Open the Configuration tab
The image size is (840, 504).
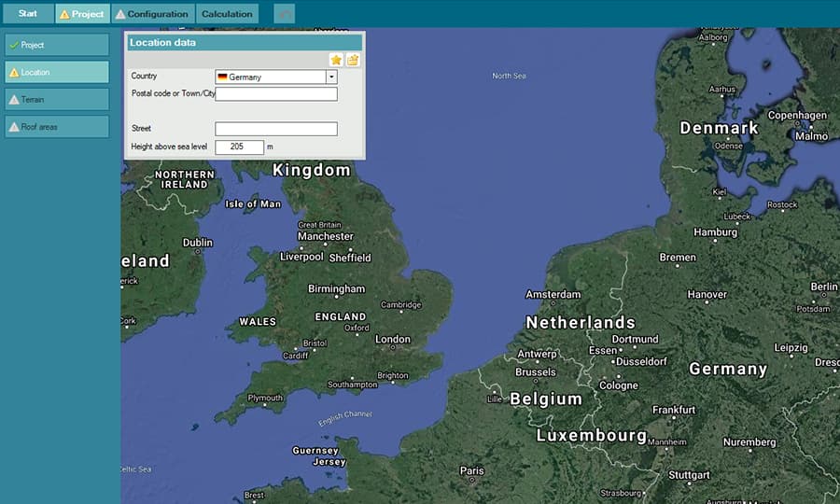[154, 14]
